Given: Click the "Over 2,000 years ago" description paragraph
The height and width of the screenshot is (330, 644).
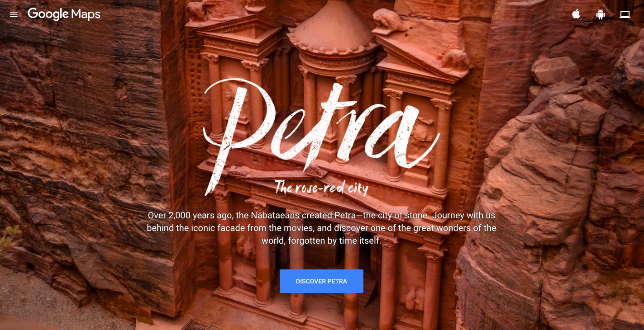Looking at the screenshot, I should point(321,228).
